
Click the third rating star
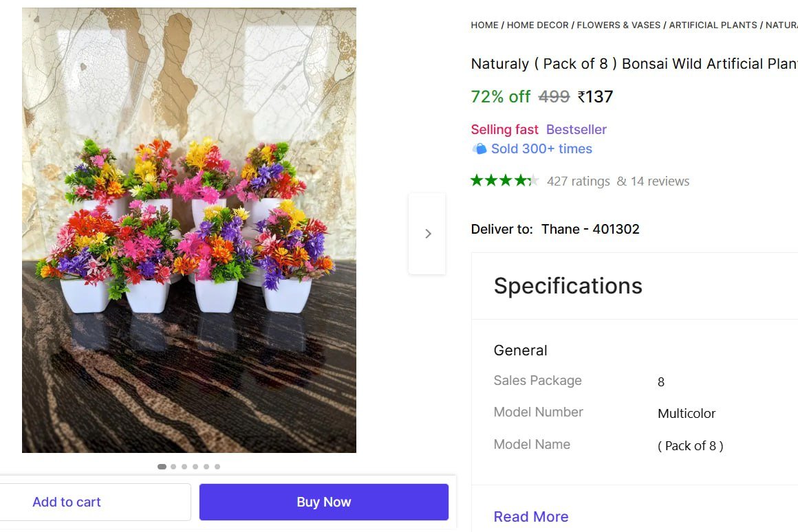click(504, 180)
